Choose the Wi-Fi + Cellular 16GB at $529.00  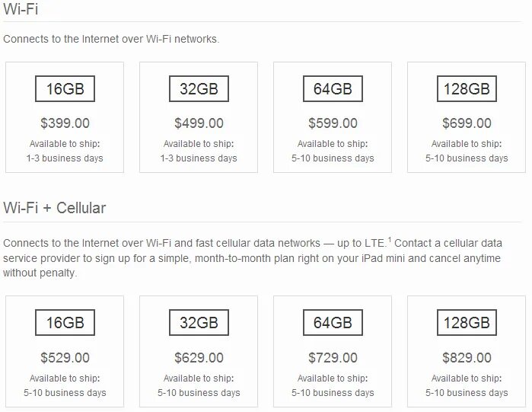coord(65,351)
